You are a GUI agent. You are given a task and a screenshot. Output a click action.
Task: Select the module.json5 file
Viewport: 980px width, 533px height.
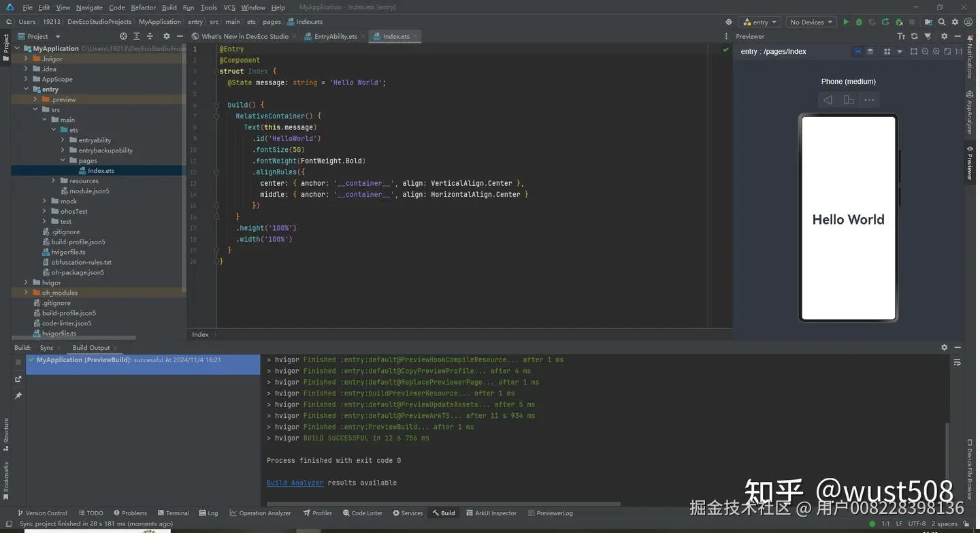coord(89,191)
